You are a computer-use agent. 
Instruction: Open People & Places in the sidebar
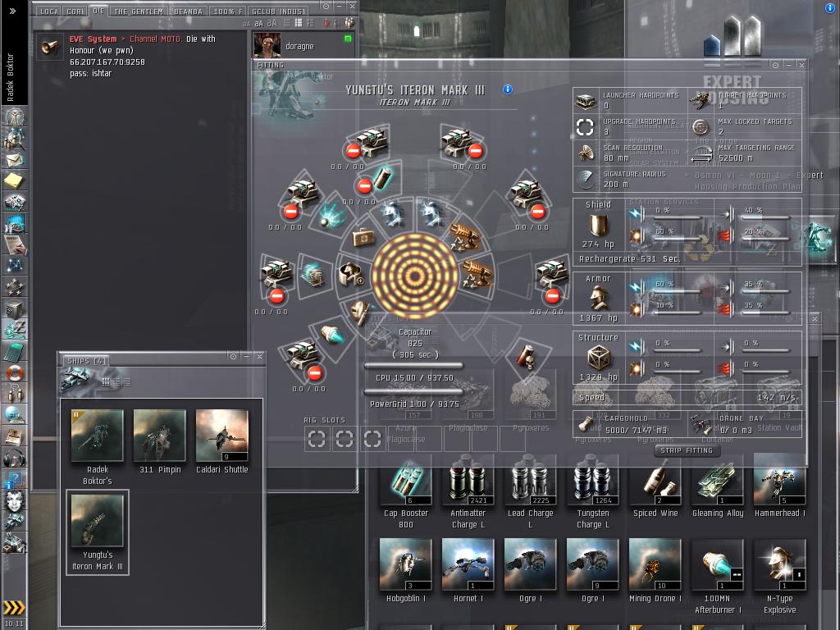tap(15, 138)
